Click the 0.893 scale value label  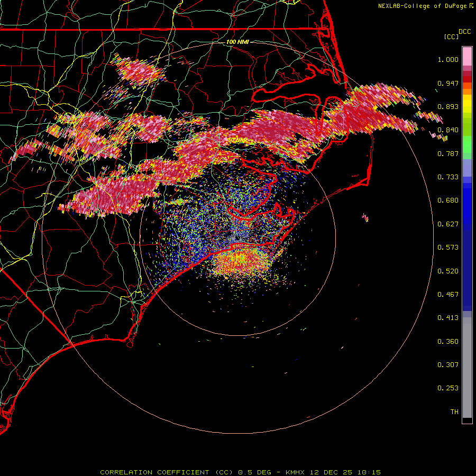448,106
